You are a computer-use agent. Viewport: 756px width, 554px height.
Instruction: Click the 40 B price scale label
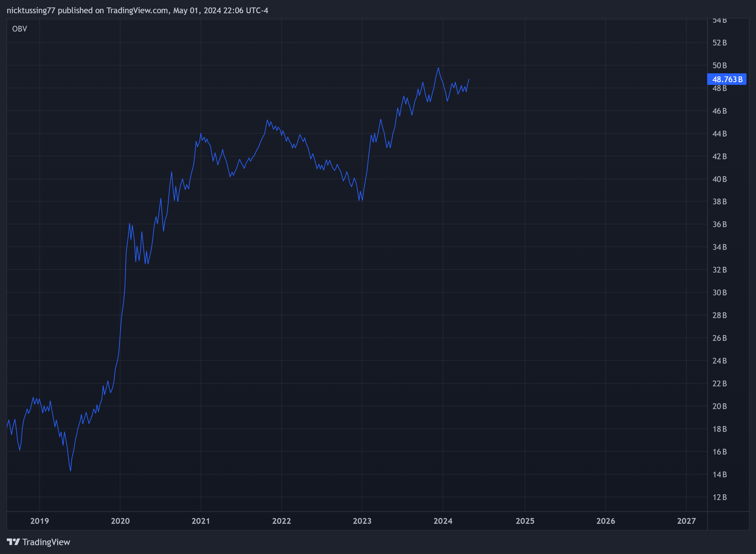tap(720, 179)
